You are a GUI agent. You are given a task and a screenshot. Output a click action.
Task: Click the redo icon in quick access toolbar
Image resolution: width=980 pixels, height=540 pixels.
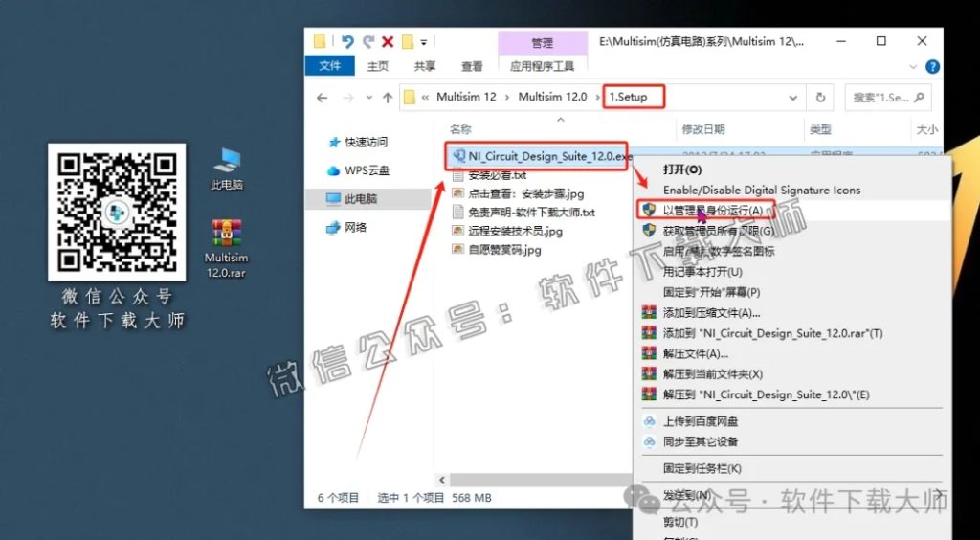pos(368,42)
